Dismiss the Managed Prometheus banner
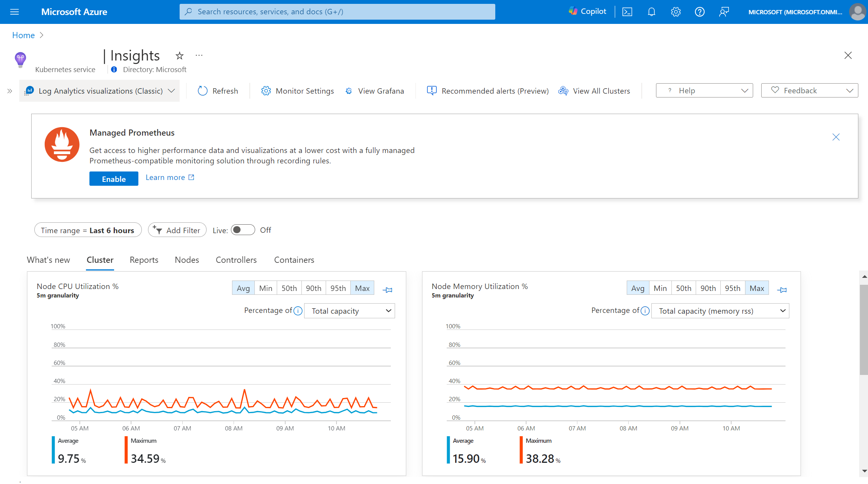This screenshot has width=868, height=484. (x=836, y=136)
